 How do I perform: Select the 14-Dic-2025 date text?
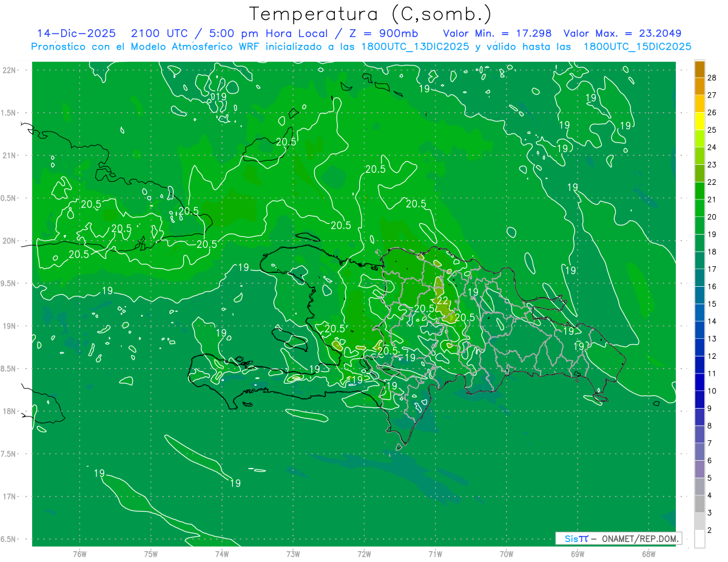click(76, 33)
